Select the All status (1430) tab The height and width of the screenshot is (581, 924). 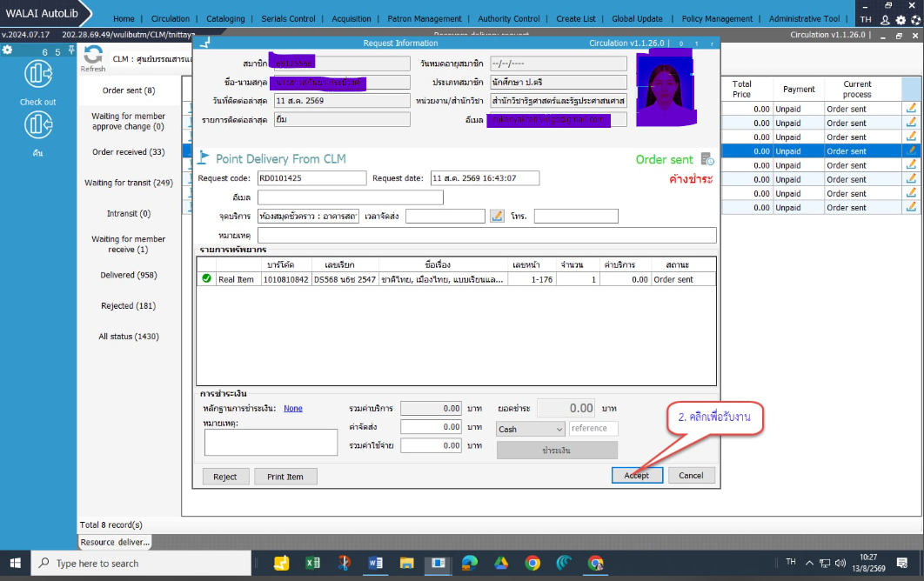[129, 337]
